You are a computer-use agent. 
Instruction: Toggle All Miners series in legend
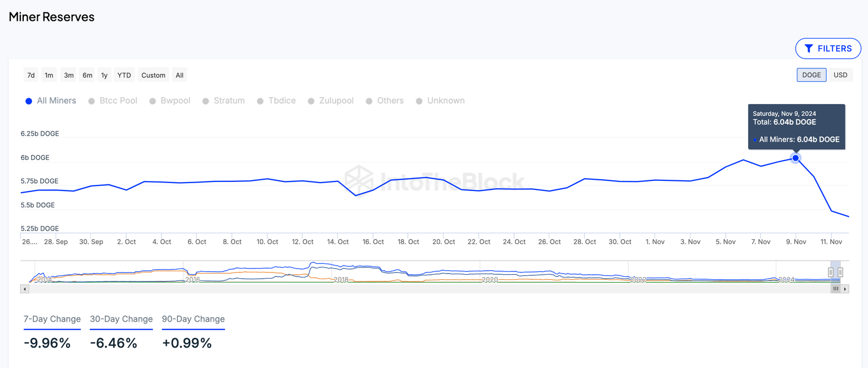(51, 101)
